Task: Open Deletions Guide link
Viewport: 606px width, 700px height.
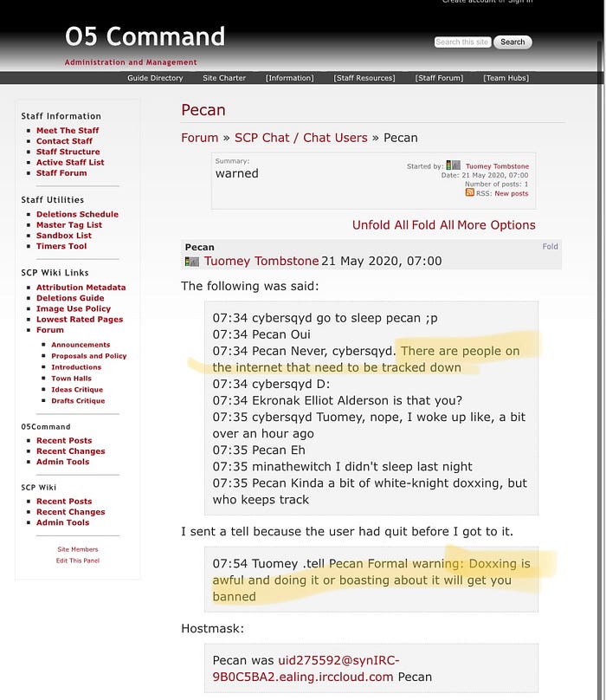Action: click(70, 298)
